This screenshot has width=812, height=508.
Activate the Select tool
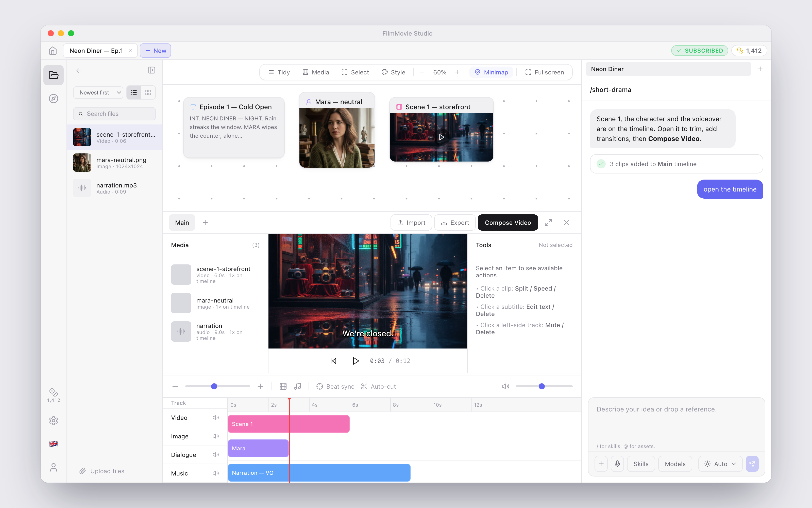coord(355,72)
